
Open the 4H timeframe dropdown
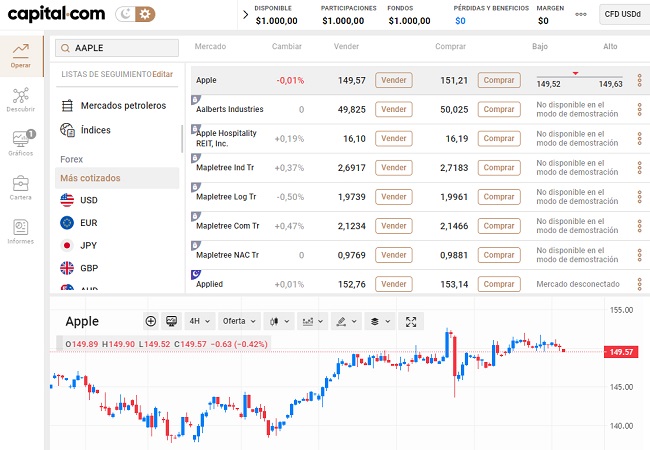coord(200,321)
